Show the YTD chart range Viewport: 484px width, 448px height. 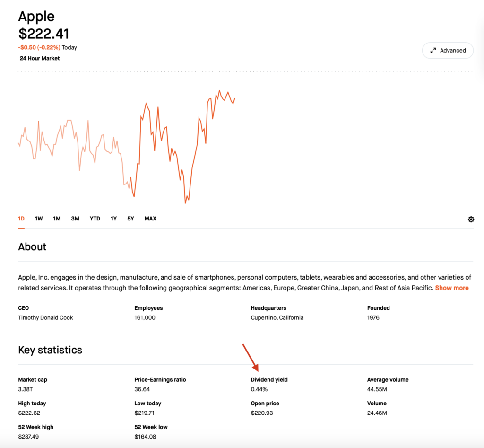coord(95,219)
